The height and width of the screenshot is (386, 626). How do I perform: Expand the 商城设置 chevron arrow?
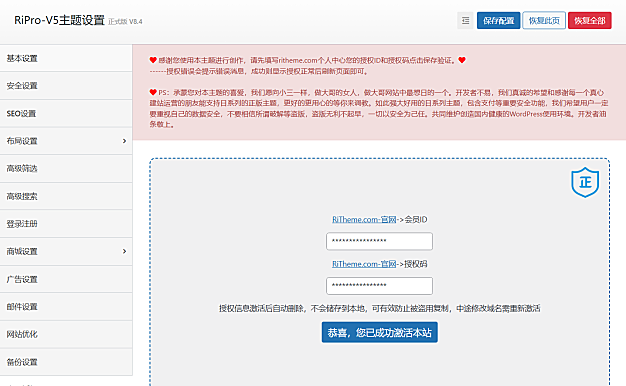click(x=124, y=251)
